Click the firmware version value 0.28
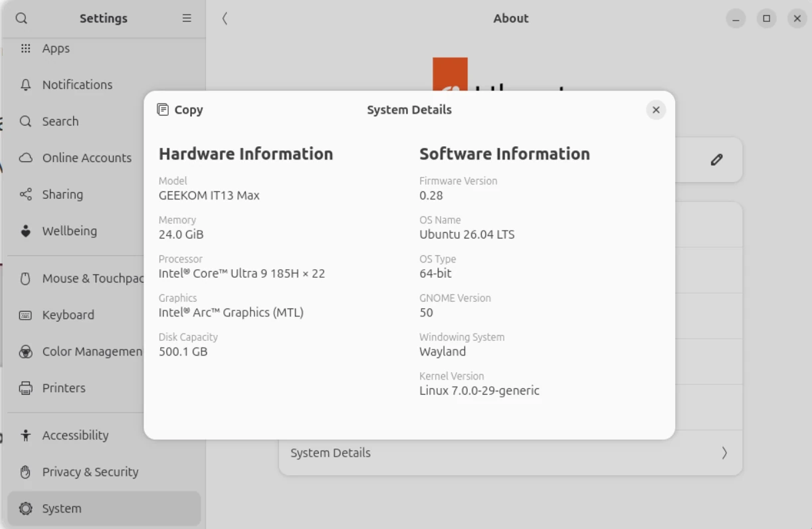The width and height of the screenshot is (812, 529). pyautogui.click(x=431, y=195)
